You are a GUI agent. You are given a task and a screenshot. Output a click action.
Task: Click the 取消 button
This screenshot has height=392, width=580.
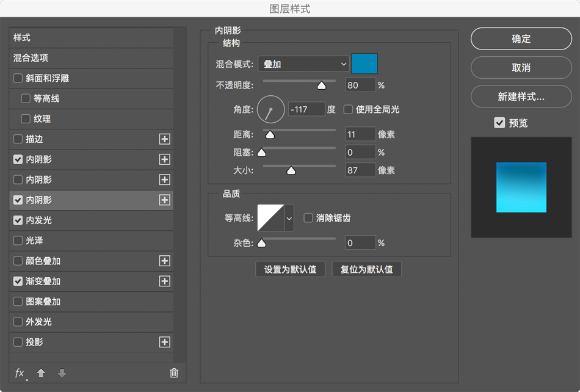coord(521,68)
